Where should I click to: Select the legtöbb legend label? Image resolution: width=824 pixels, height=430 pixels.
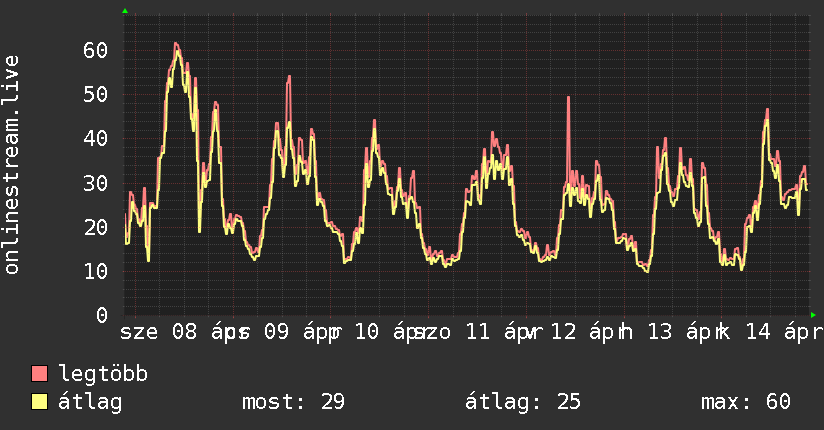[x=103, y=374]
